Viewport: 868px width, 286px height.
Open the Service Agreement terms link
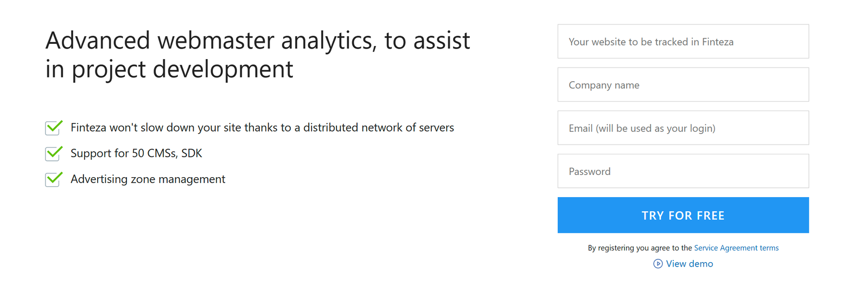[x=736, y=248]
